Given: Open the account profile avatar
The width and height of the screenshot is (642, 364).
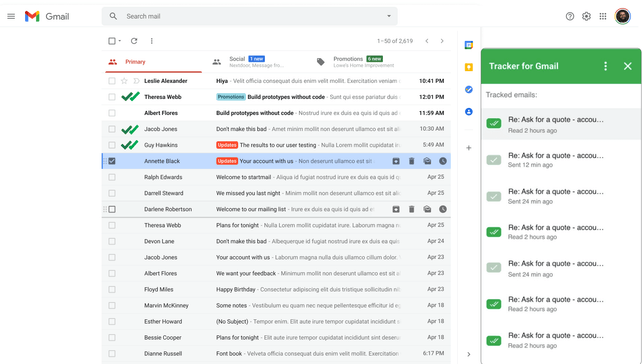Looking at the screenshot, I should [622, 16].
